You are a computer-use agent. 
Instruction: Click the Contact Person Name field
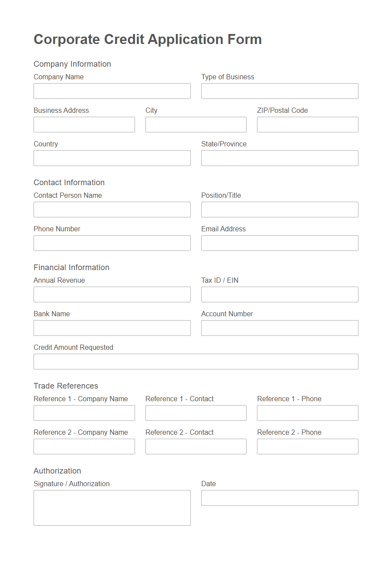(x=112, y=210)
